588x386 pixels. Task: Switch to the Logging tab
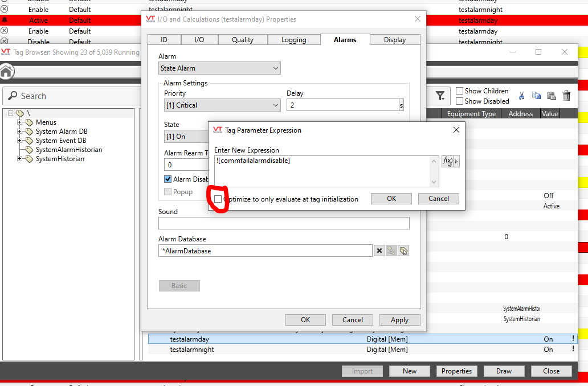(x=293, y=40)
